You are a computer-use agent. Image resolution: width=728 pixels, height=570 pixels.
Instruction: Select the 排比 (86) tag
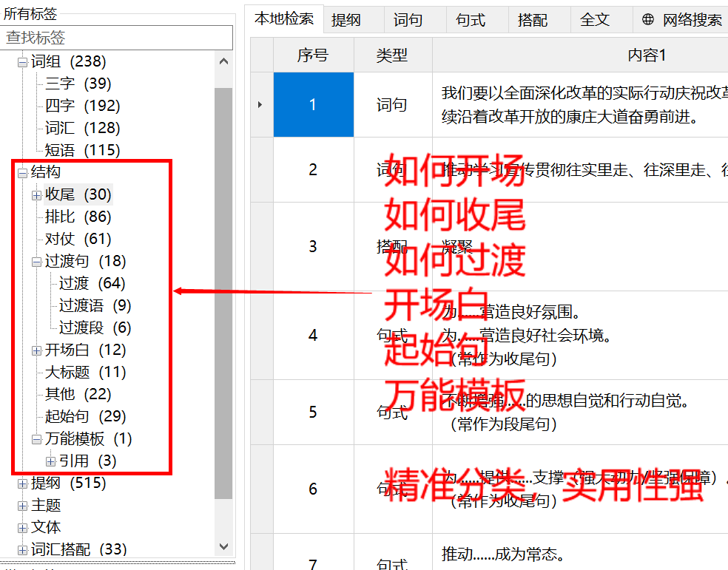click(78, 217)
